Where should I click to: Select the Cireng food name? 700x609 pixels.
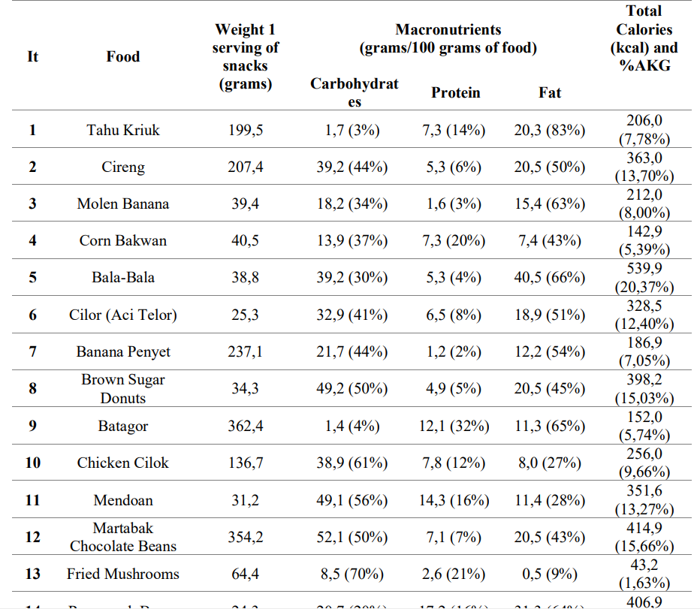(122, 167)
